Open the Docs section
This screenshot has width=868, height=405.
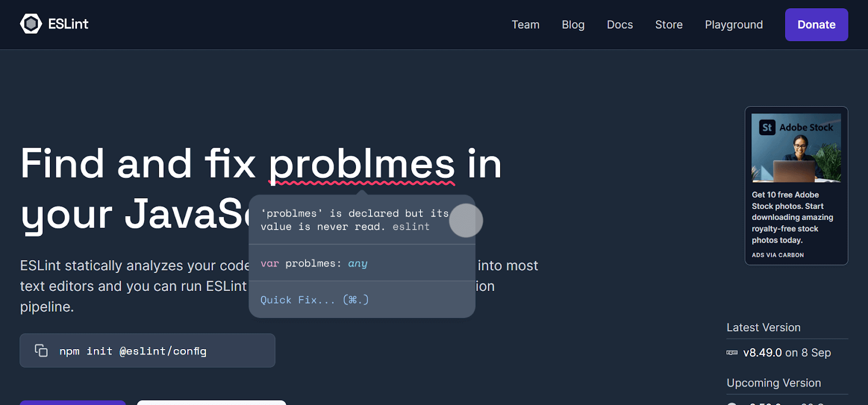pyautogui.click(x=620, y=25)
